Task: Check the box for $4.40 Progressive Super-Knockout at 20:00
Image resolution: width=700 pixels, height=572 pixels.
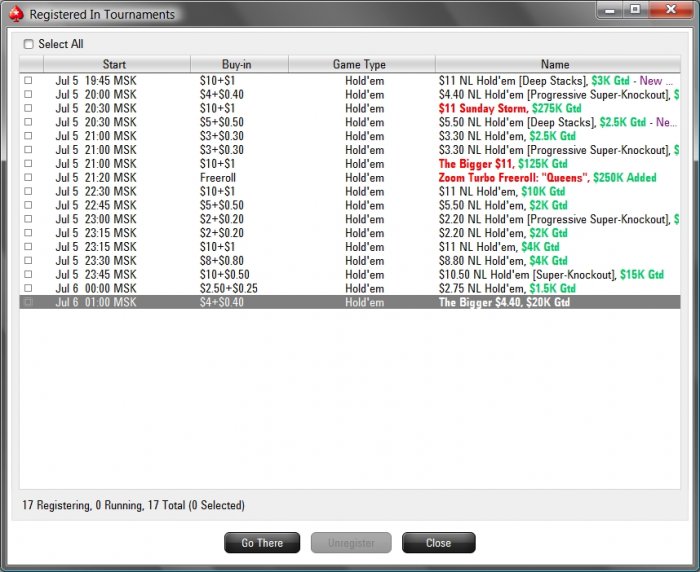Action: coord(28,94)
